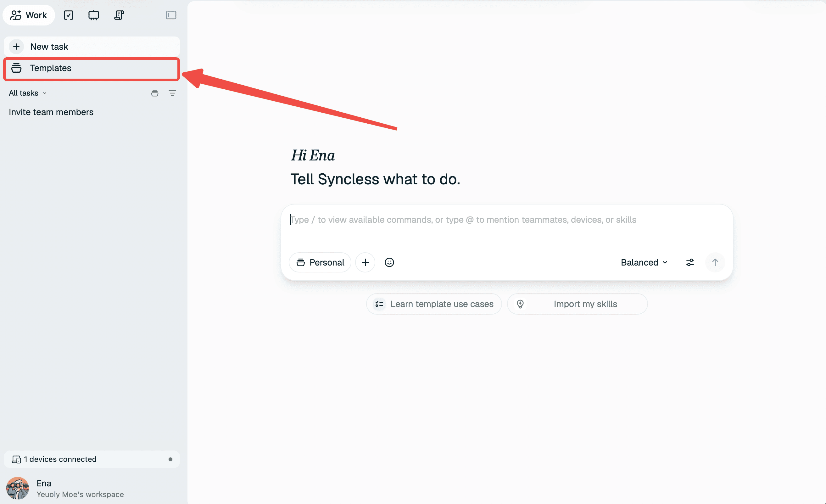Click the user name Ena in the sidebar
This screenshot has height=504, width=826.
coord(44,483)
